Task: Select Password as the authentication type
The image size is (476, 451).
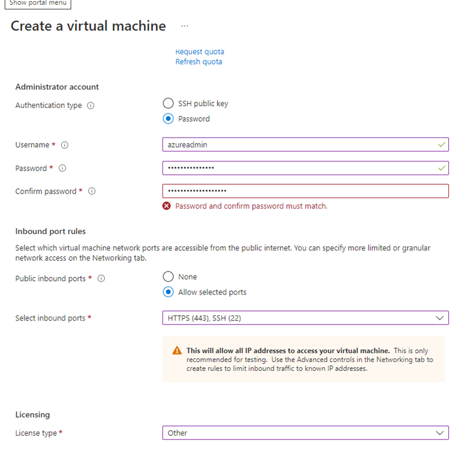Action: [168, 118]
